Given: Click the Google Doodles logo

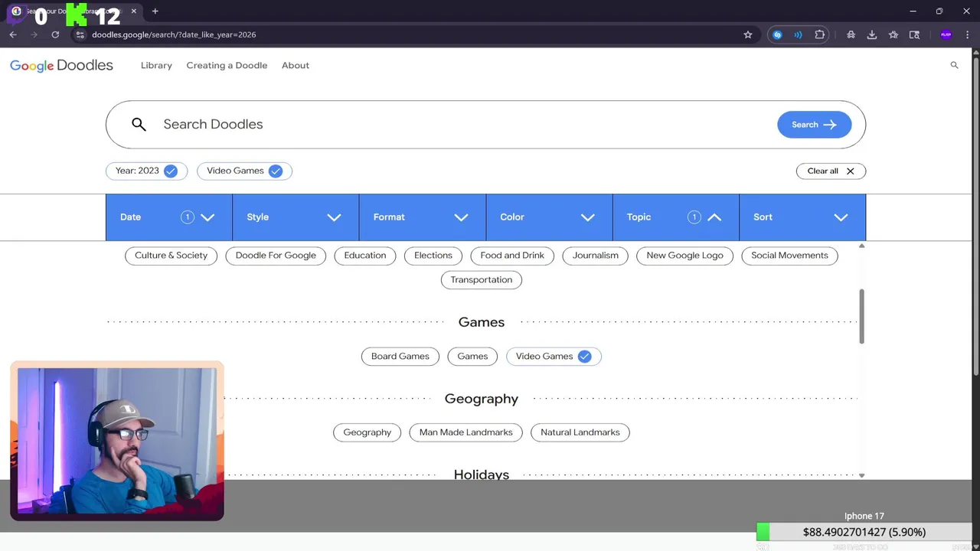Looking at the screenshot, I should (x=61, y=66).
